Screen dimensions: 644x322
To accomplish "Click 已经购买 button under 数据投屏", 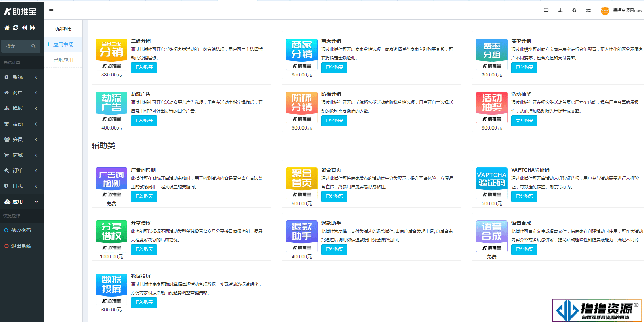I will (x=144, y=303).
